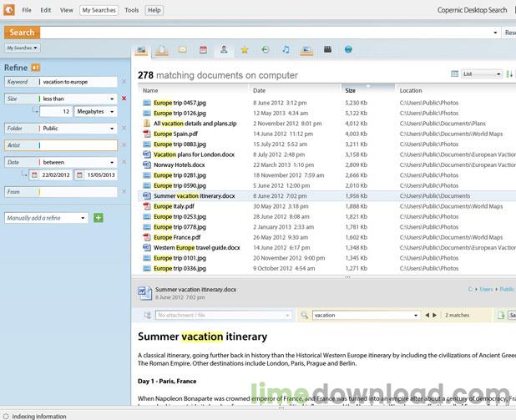The height and width of the screenshot is (420, 516).
Task: Select the Contacts category icon
Action: pyautogui.click(x=224, y=50)
